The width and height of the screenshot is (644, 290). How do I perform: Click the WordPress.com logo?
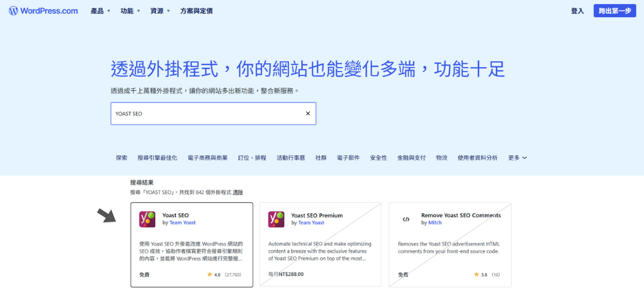43,11
